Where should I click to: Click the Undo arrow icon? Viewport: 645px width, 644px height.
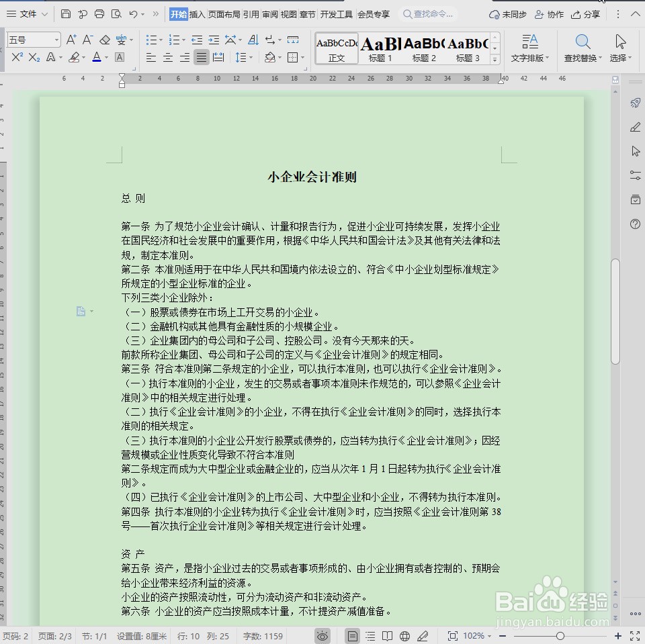(x=133, y=14)
